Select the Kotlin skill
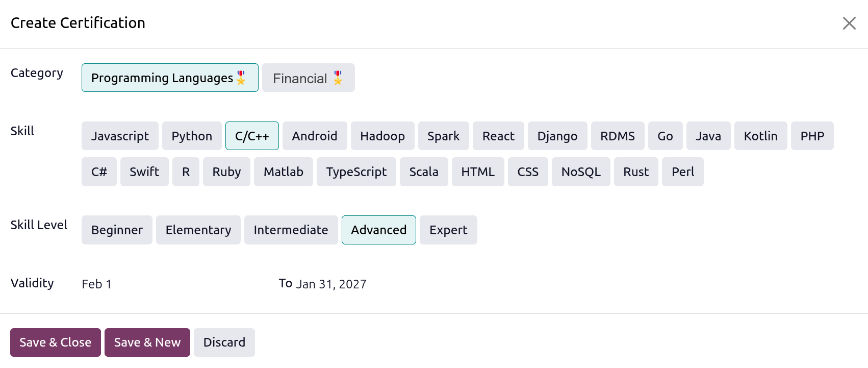Viewport: 868px width, 368px height. click(760, 136)
